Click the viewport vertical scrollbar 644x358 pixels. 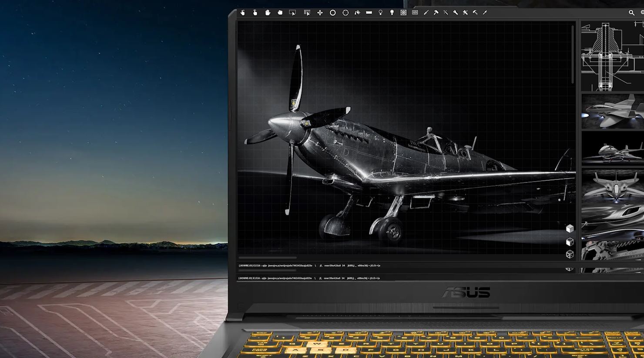(573, 54)
